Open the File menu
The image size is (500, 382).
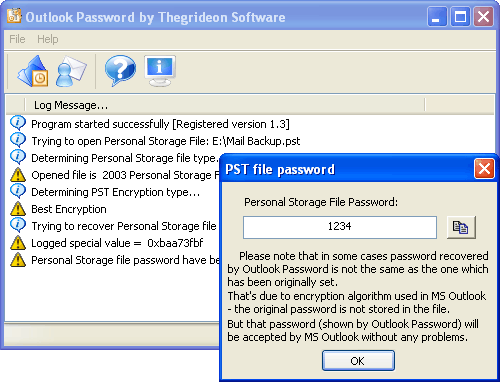(x=17, y=39)
